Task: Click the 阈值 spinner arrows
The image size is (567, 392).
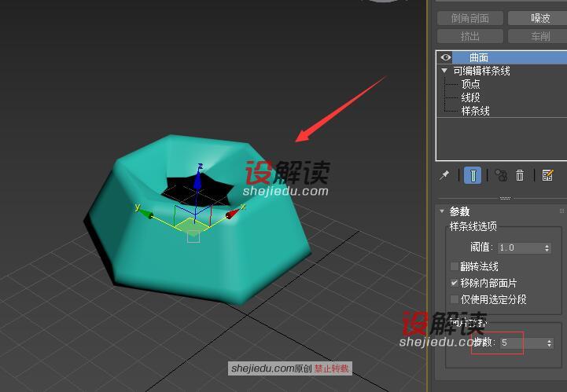Action: 547,247
